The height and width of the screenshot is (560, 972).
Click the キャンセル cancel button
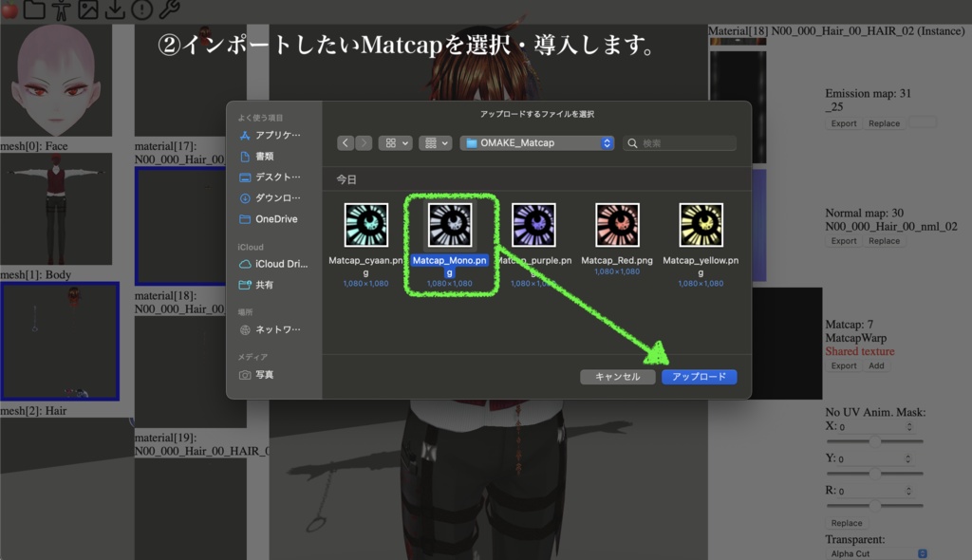(617, 377)
